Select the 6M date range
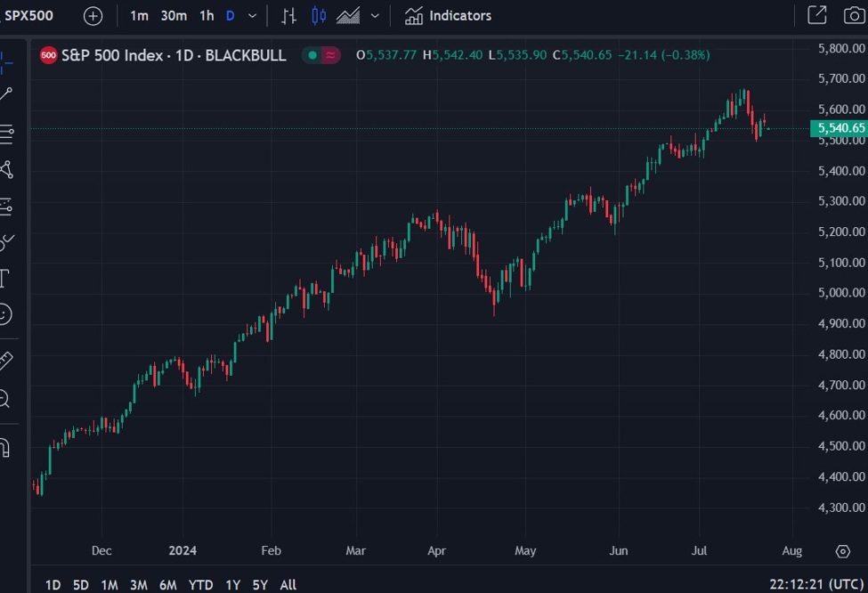Viewport: 868px width, 593px height. coord(167,585)
